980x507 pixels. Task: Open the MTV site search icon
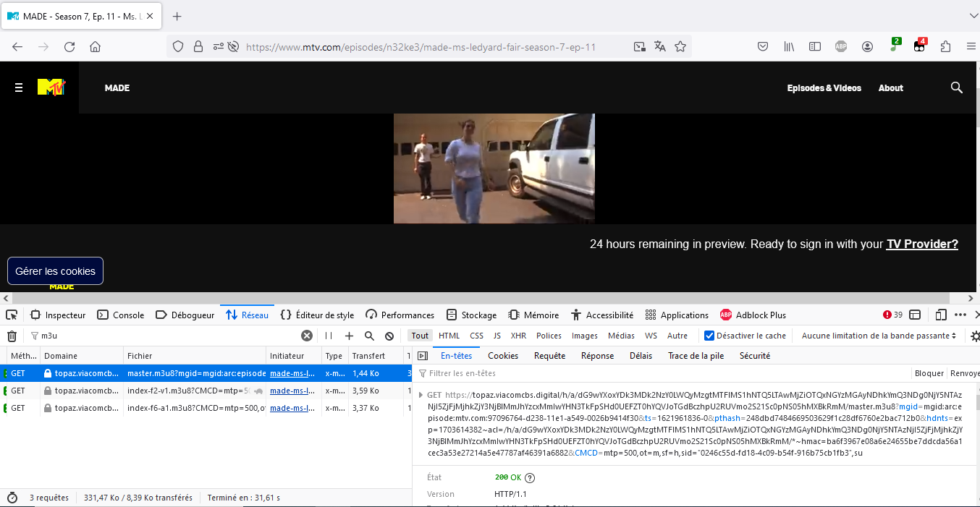coord(956,88)
